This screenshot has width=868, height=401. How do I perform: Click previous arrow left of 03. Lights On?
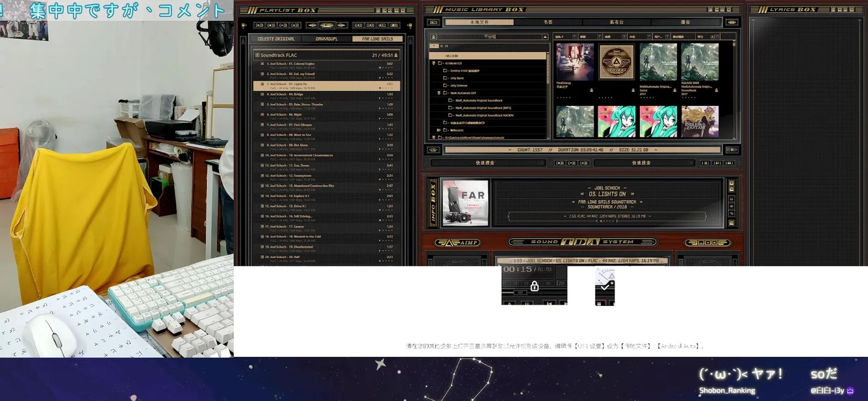(x=582, y=194)
